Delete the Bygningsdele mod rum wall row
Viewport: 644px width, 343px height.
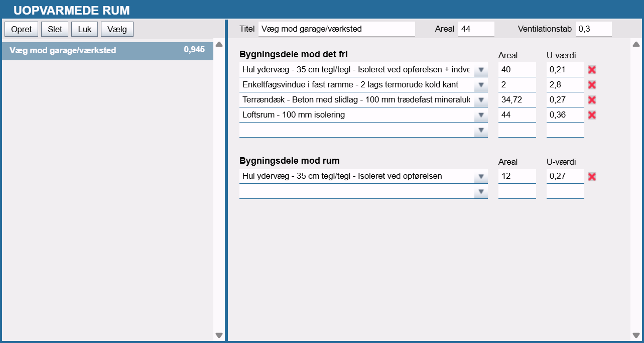point(592,177)
